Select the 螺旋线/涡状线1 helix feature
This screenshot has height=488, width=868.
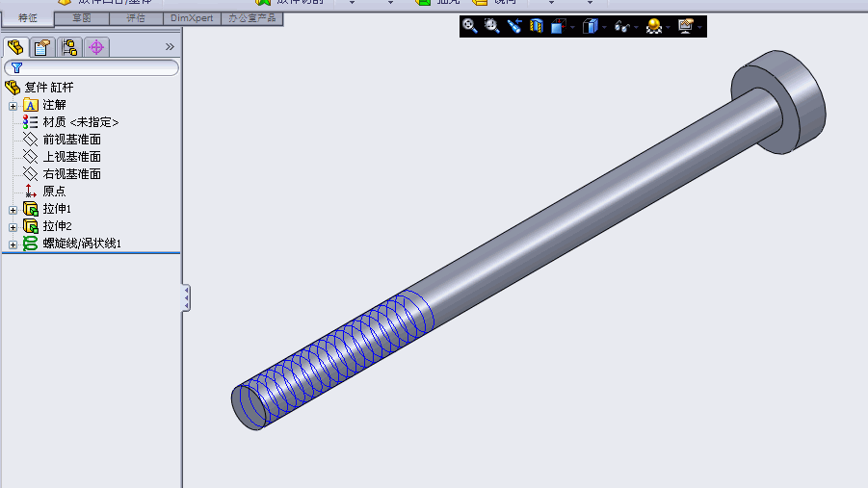[x=82, y=244]
